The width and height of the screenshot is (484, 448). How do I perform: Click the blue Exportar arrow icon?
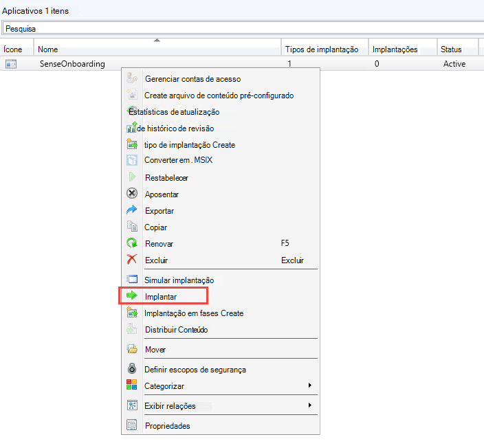pyautogui.click(x=133, y=211)
